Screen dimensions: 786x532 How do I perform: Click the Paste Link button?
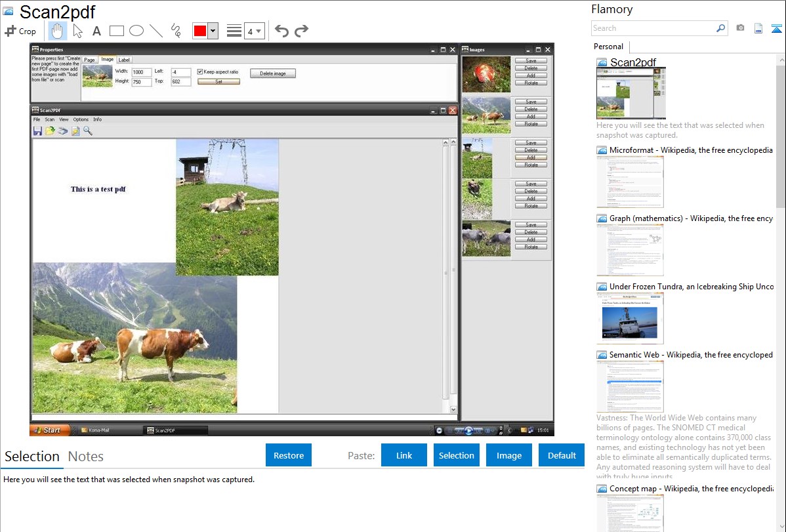(x=404, y=455)
